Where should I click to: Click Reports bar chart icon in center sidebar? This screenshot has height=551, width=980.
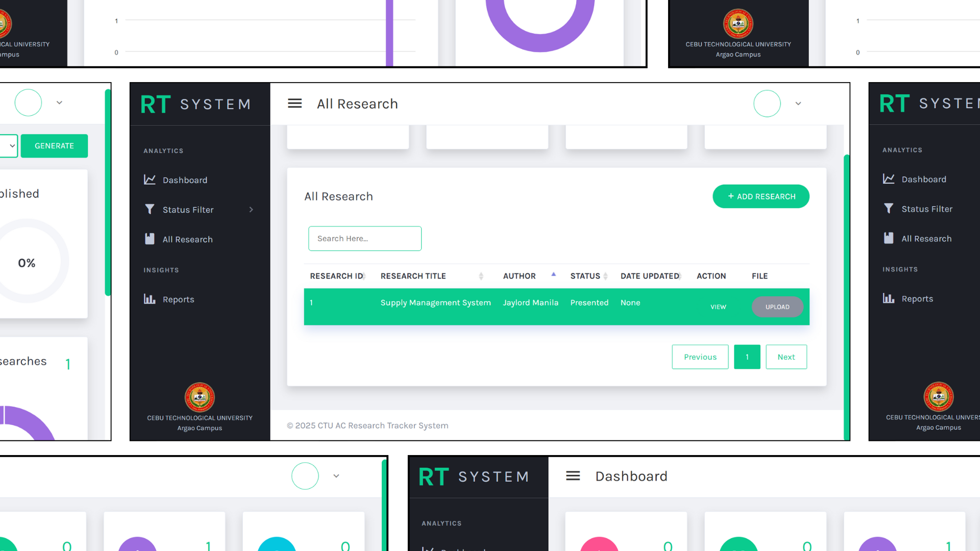(x=150, y=299)
